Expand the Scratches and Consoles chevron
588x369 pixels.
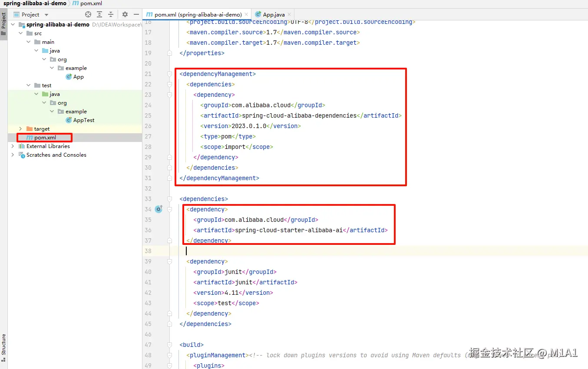13,155
